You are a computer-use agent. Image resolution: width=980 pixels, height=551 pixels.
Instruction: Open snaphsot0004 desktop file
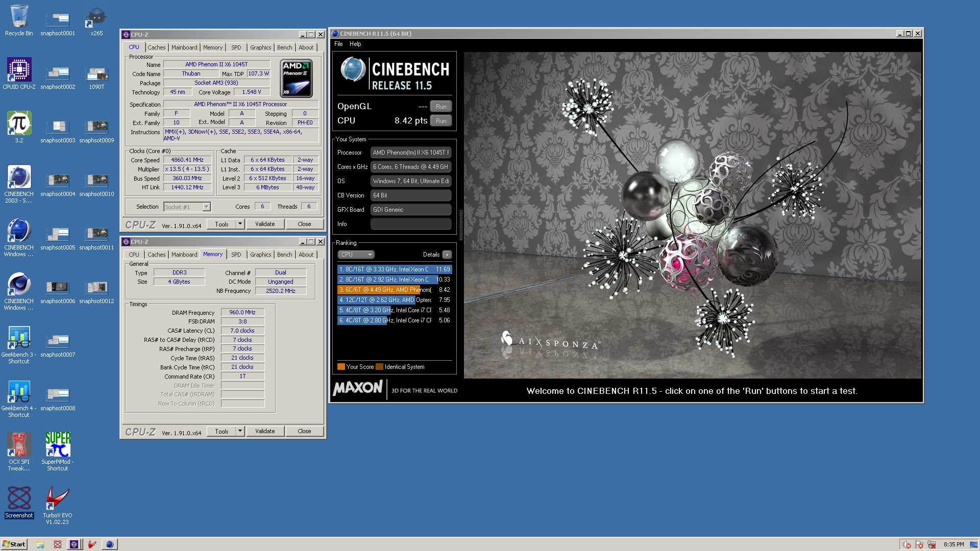tap(58, 184)
